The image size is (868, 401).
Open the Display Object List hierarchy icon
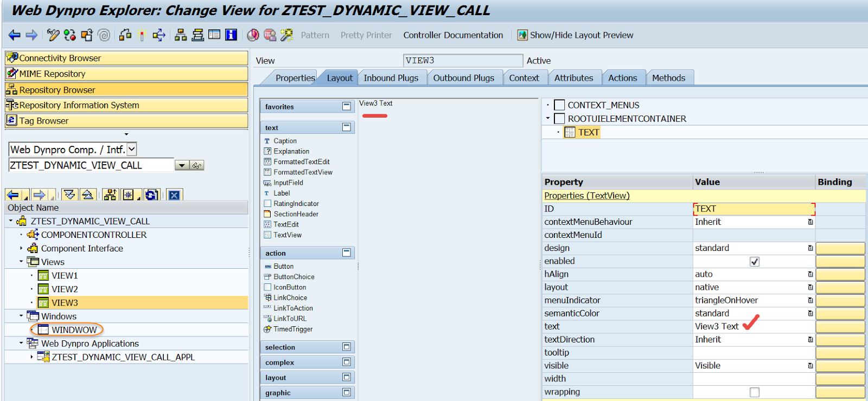click(181, 35)
